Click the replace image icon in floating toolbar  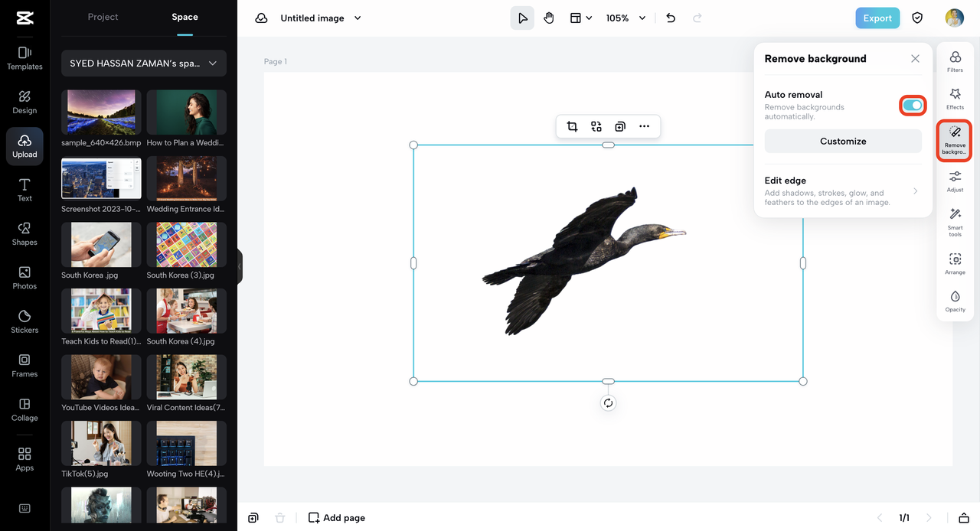596,126
